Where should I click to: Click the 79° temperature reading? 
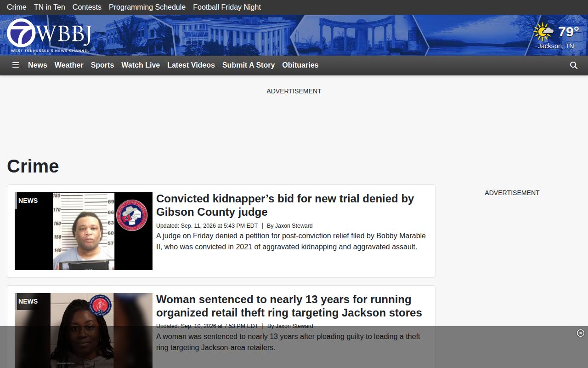point(568,32)
